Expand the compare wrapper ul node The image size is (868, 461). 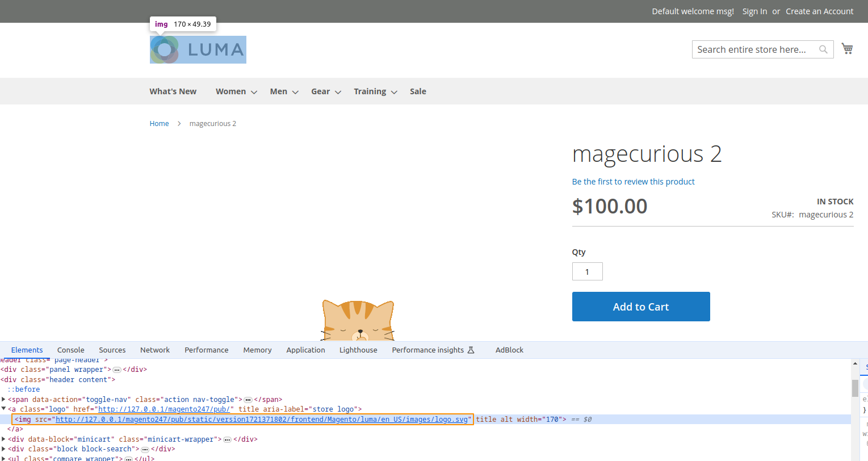pyautogui.click(x=4, y=458)
